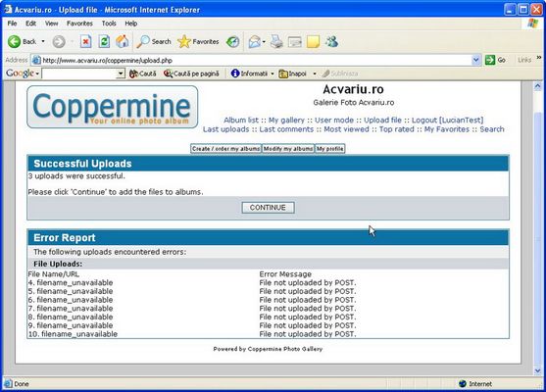Viewport: 546px width, 392px height.
Task: Click the yellow Discuss note icon
Action: point(313,42)
